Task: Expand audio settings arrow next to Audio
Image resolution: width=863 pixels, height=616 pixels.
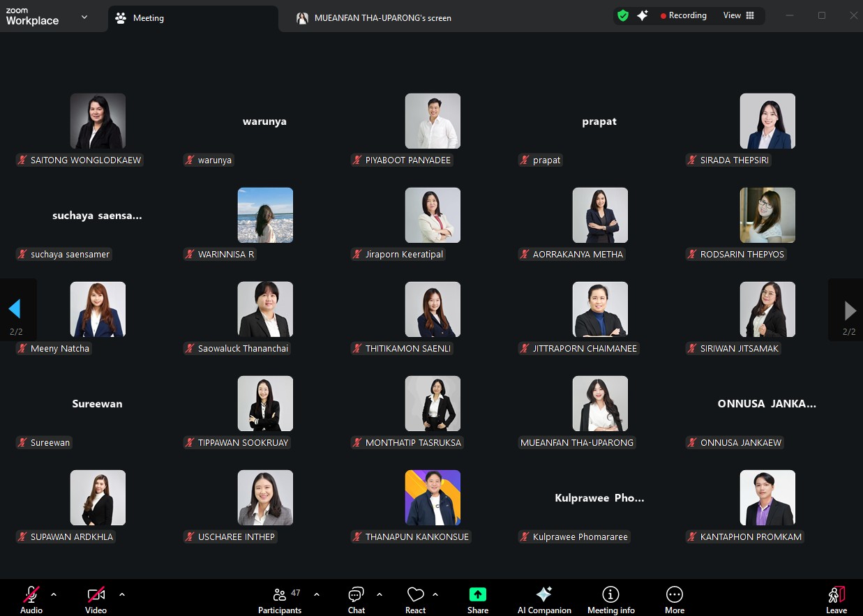Action: pyautogui.click(x=54, y=594)
